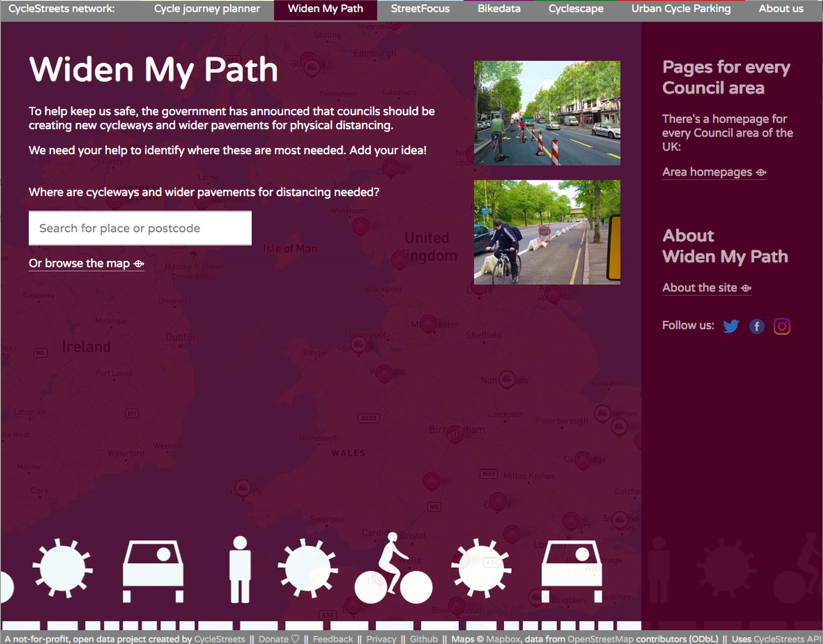The width and height of the screenshot is (823, 644).
Task: Open the Privacy footer link
Action: pyautogui.click(x=381, y=639)
